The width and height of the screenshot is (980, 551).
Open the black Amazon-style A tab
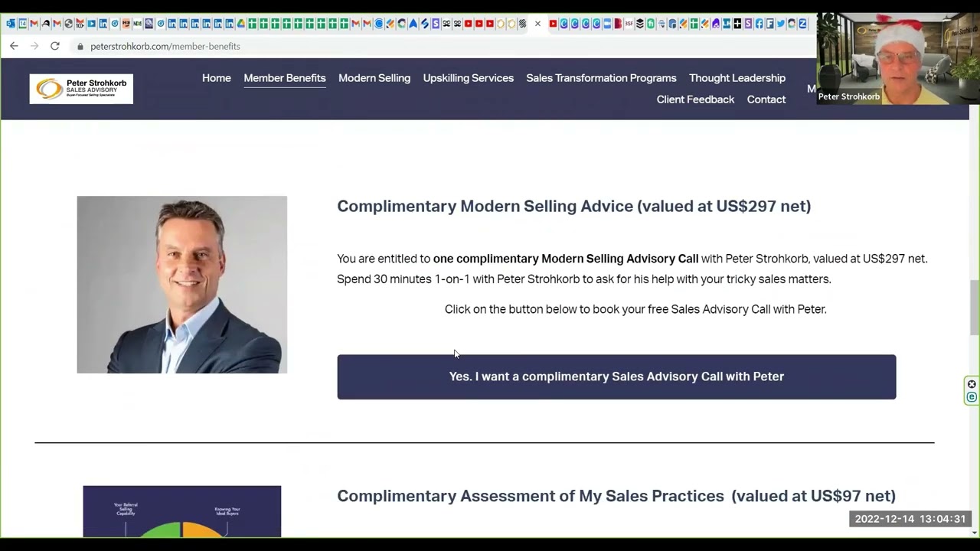tap(45, 24)
